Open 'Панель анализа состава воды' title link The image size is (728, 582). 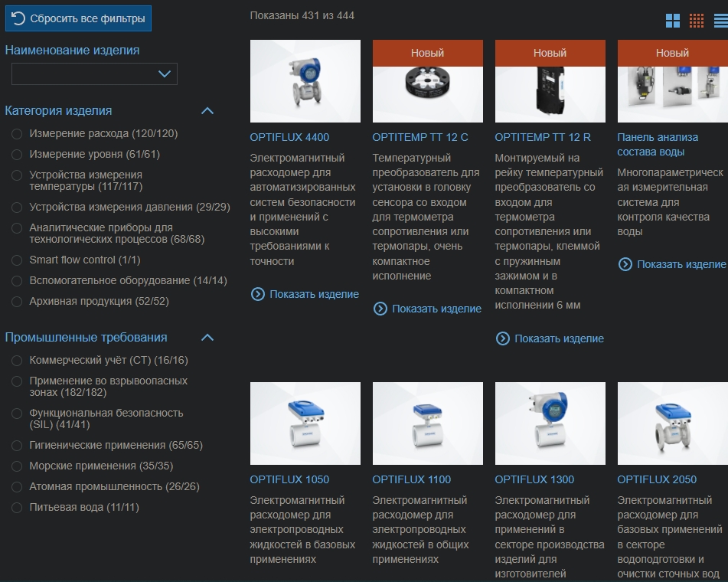click(658, 145)
